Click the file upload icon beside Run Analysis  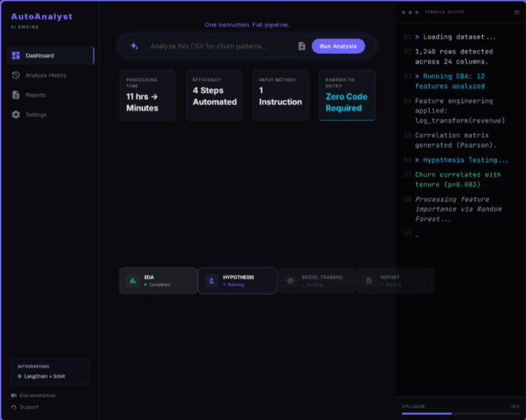coord(301,46)
